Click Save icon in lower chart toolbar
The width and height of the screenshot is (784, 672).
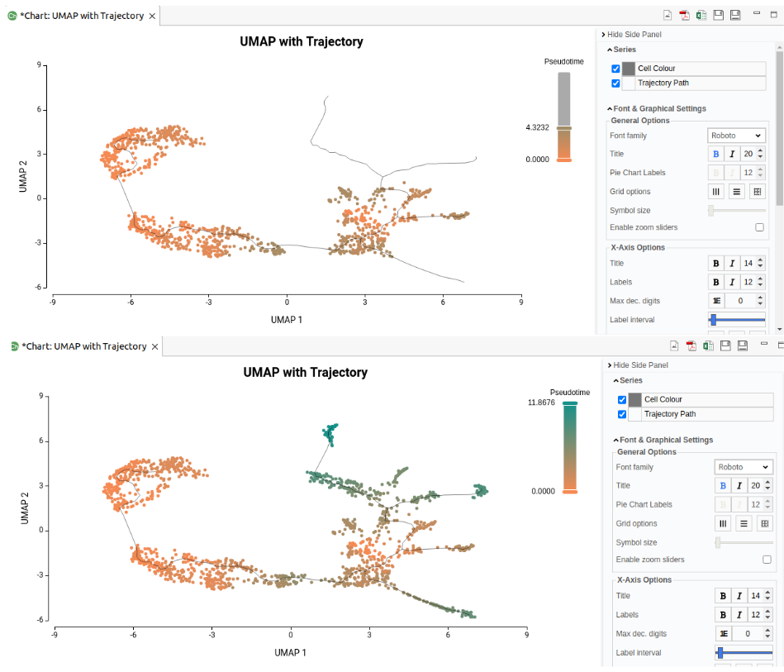click(x=725, y=346)
